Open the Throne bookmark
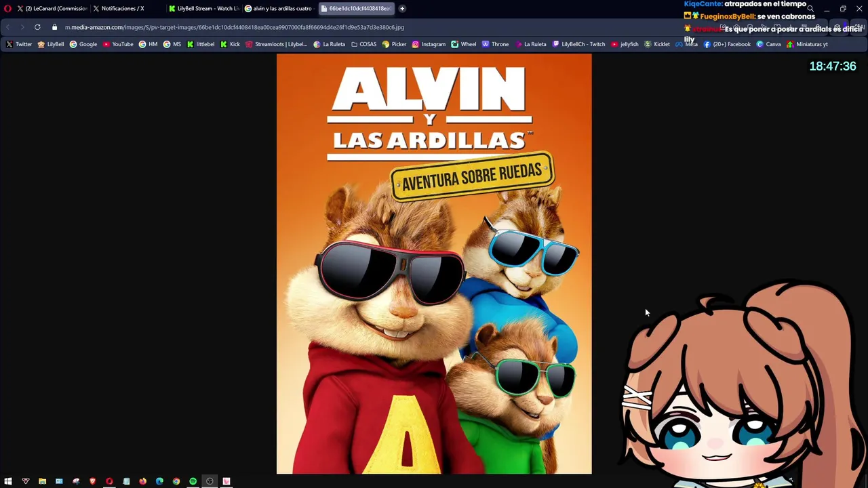The height and width of the screenshot is (488, 868). [x=495, y=44]
